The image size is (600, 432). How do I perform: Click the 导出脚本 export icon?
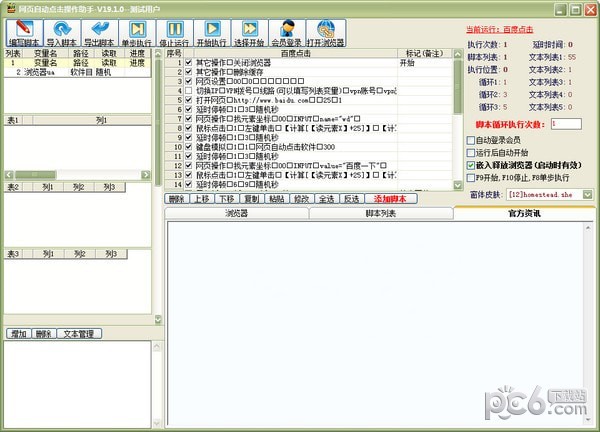pos(99,33)
